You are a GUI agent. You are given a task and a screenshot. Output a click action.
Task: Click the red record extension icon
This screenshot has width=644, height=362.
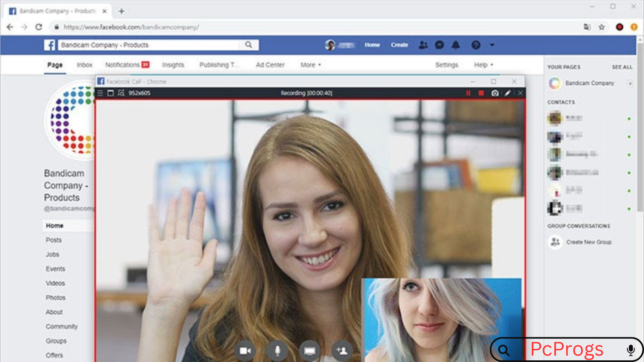[x=619, y=27]
